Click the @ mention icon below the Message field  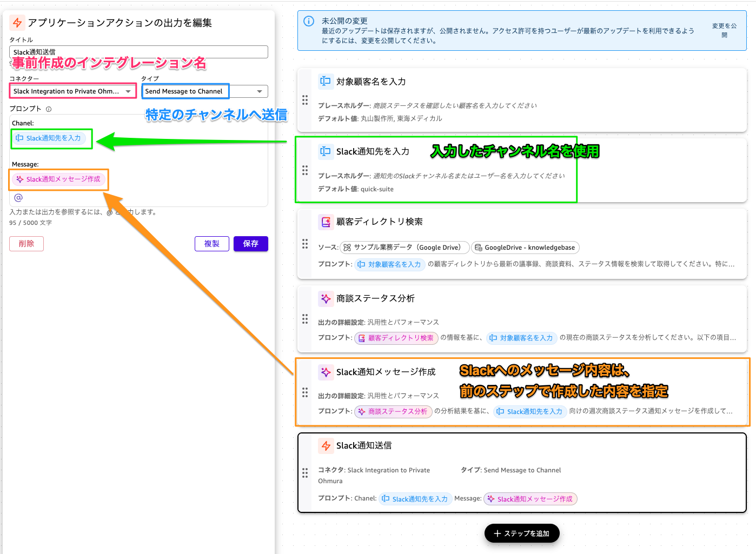point(19,198)
